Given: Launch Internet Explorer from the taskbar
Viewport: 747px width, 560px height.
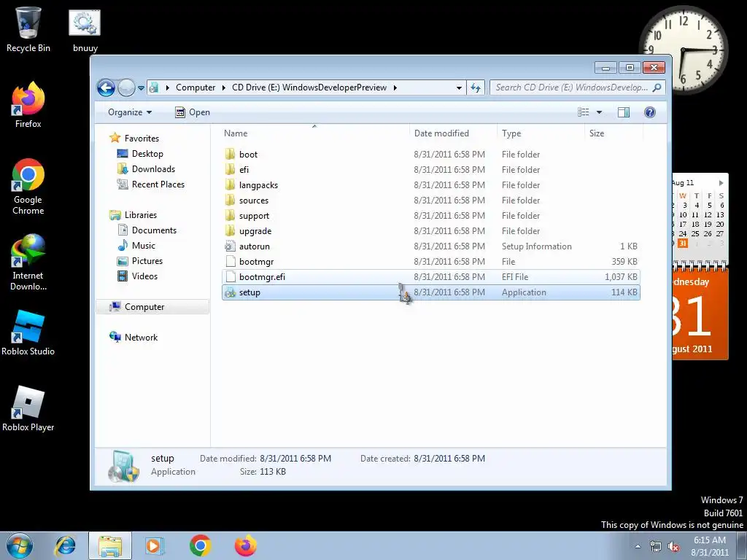Looking at the screenshot, I should pyautogui.click(x=65, y=545).
